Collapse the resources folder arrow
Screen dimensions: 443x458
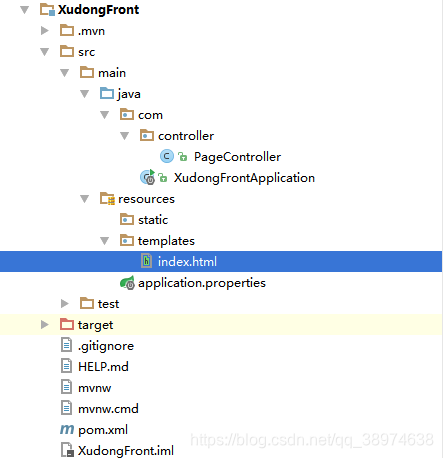click(x=85, y=199)
